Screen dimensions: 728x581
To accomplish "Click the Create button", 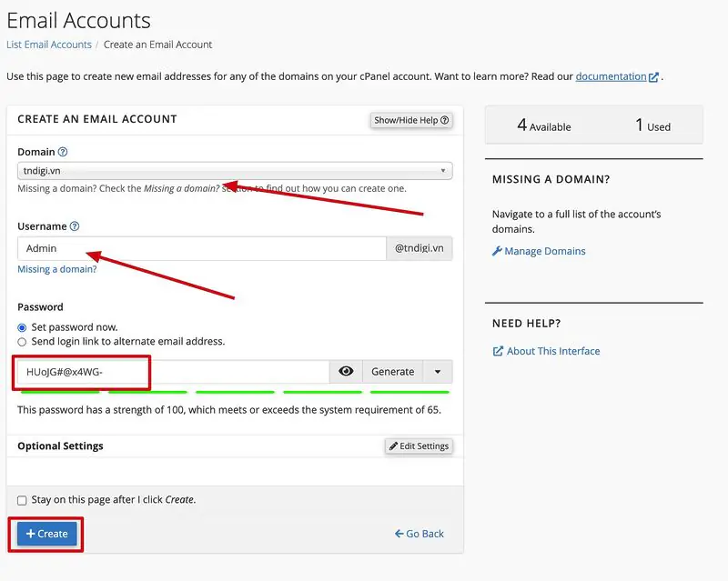I will (47, 534).
